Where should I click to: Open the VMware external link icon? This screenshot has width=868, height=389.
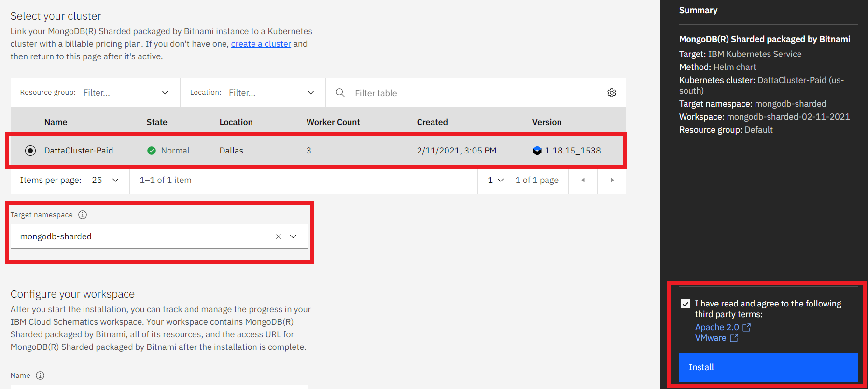734,338
